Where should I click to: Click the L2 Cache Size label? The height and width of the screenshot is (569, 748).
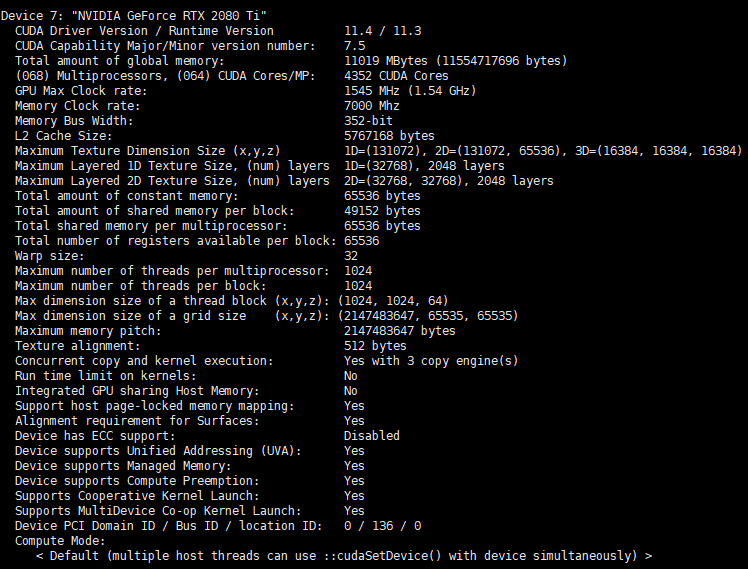[x=63, y=135]
